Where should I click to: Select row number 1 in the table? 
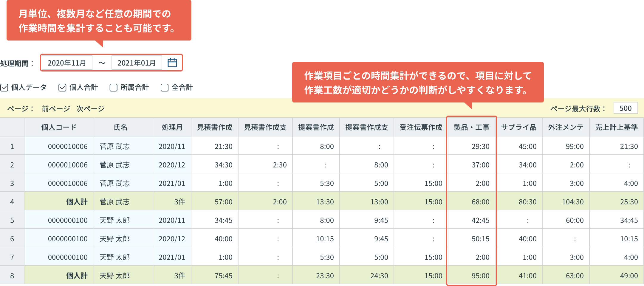(x=12, y=146)
